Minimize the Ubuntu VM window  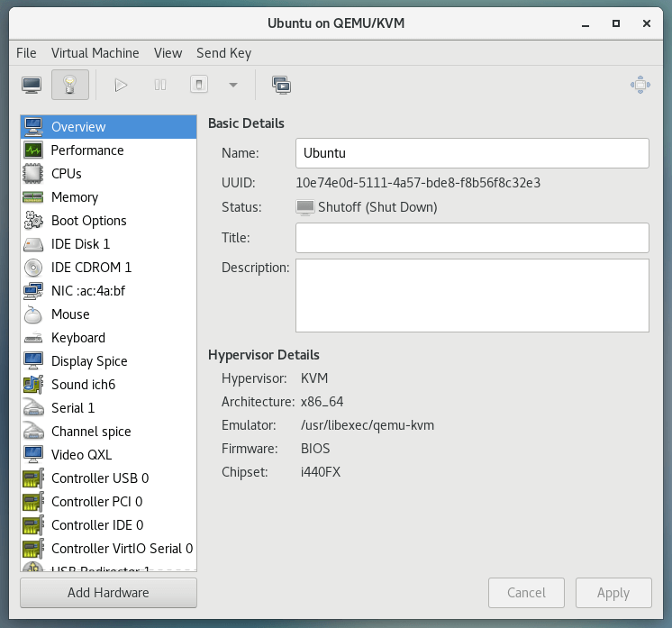coord(586,23)
